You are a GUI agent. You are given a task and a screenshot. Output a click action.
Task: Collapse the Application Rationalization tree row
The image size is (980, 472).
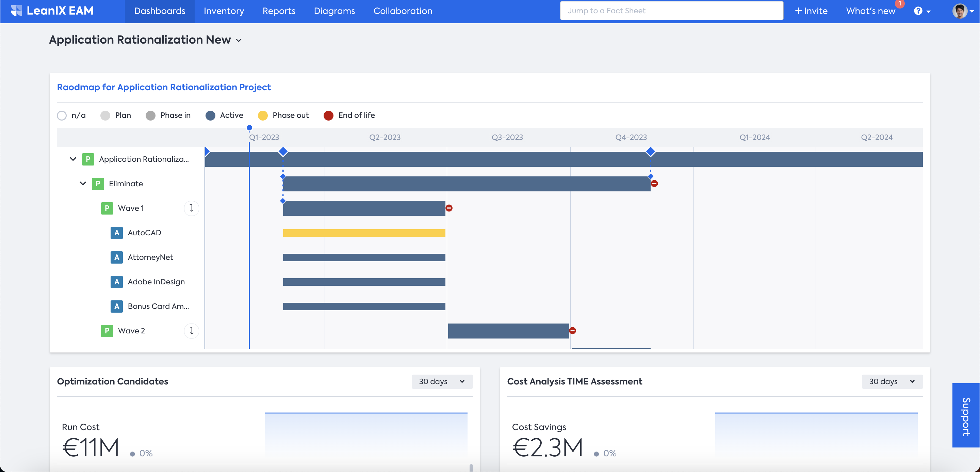73,159
